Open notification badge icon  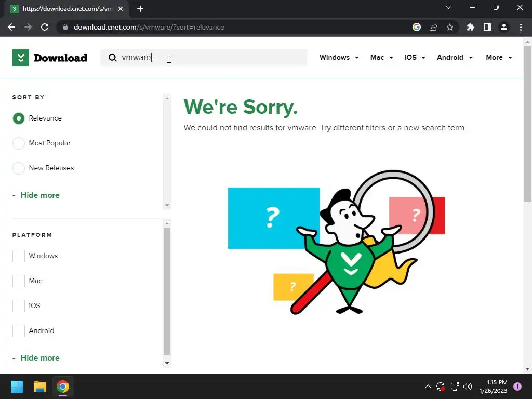click(x=517, y=387)
